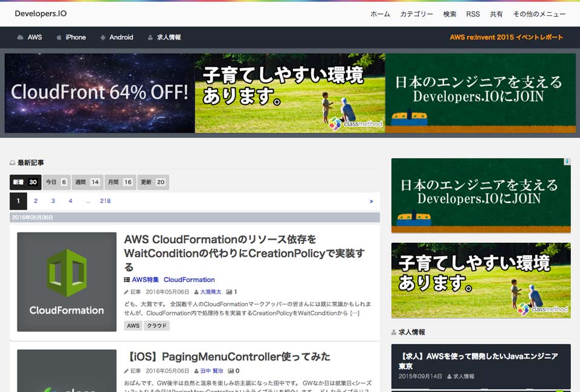Open author 大瀧隆太's page

click(211, 292)
